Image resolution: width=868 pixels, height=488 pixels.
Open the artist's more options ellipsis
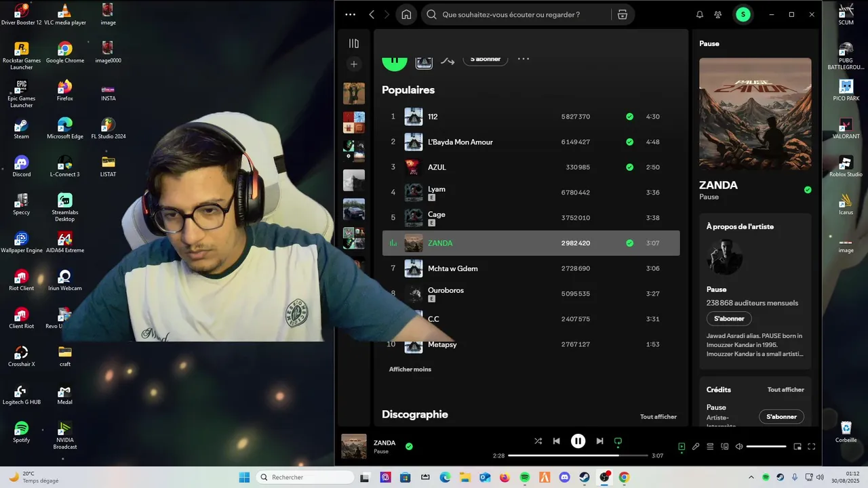pyautogui.click(x=524, y=59)
